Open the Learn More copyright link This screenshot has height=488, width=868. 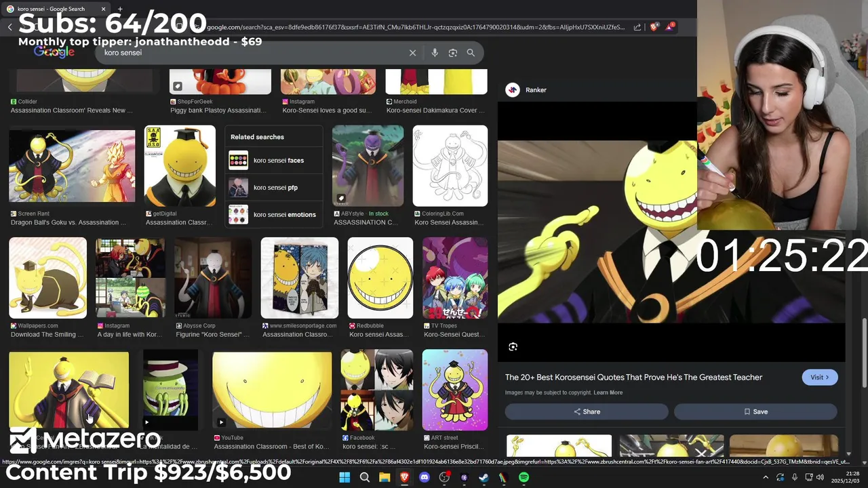coord(608,392)
